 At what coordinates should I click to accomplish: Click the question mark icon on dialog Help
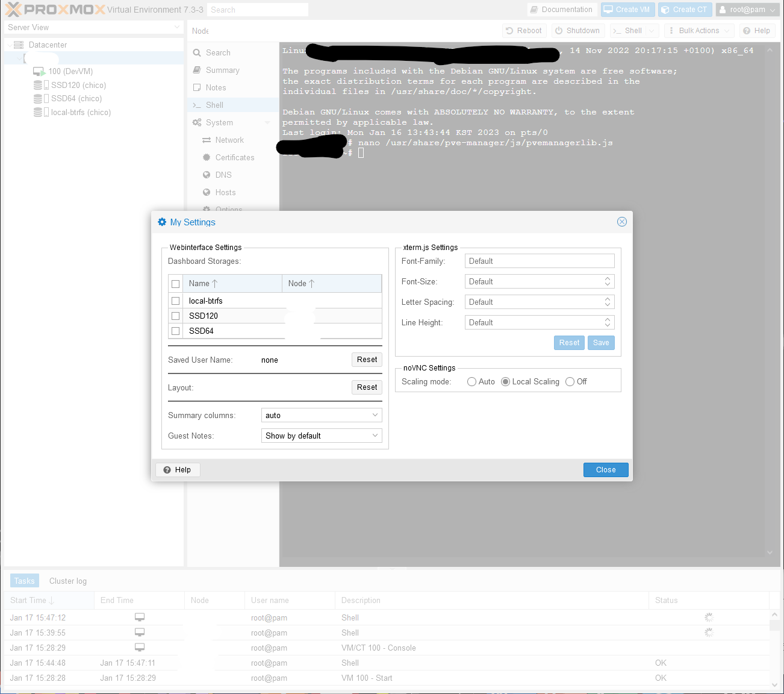[167, 470]
